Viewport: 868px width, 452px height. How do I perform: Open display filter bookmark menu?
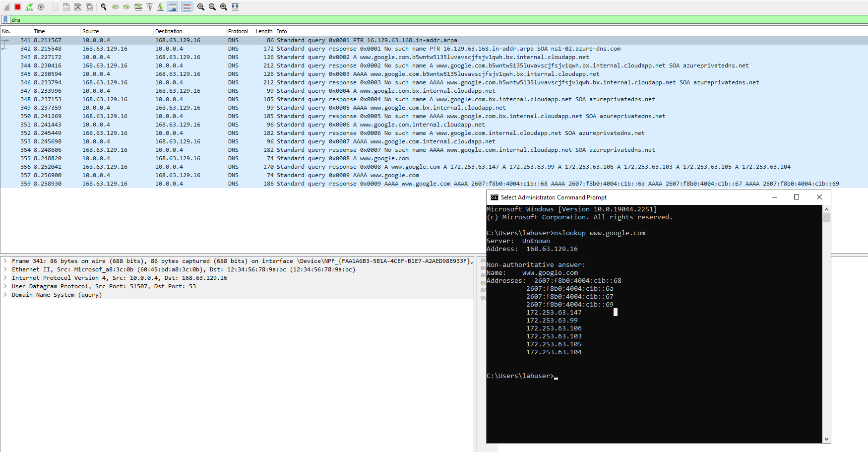(5, 19)
